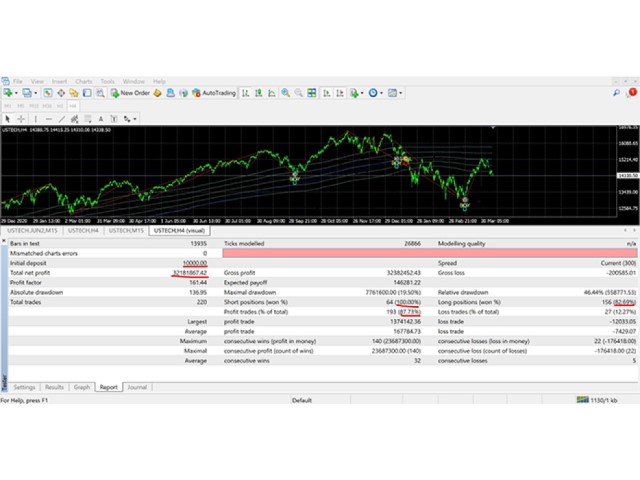Switch chart to Candlesticks mode

point(258,93)
